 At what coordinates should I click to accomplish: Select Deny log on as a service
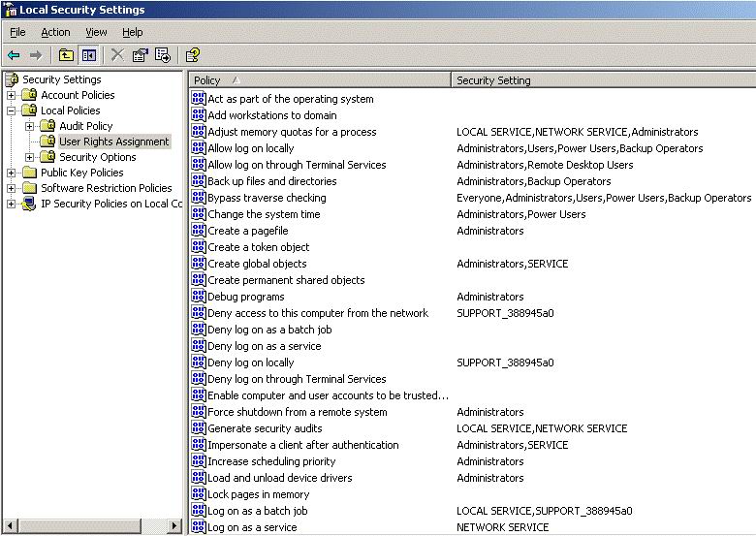click(x=265, y=346)
